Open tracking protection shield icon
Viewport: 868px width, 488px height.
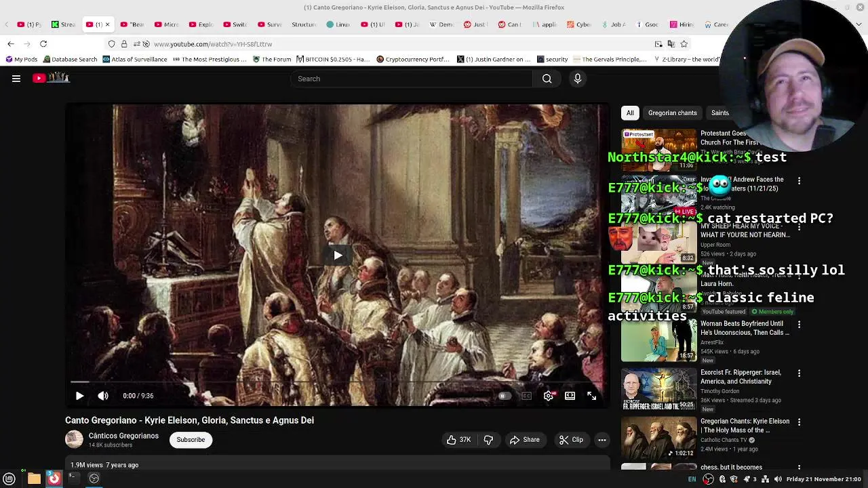click(x=112, y=44)
